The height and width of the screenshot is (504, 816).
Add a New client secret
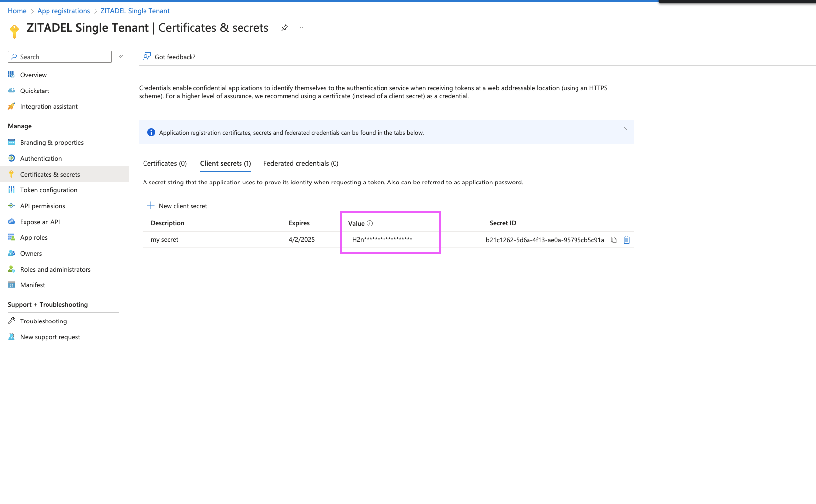click(177, 206)
